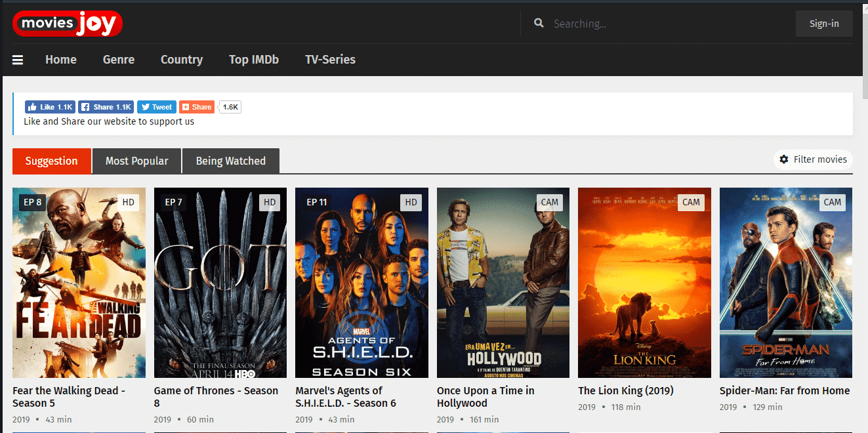Go to Top IMDb page
The width and height of the screenshot is (868, 433).
[254, 60]
